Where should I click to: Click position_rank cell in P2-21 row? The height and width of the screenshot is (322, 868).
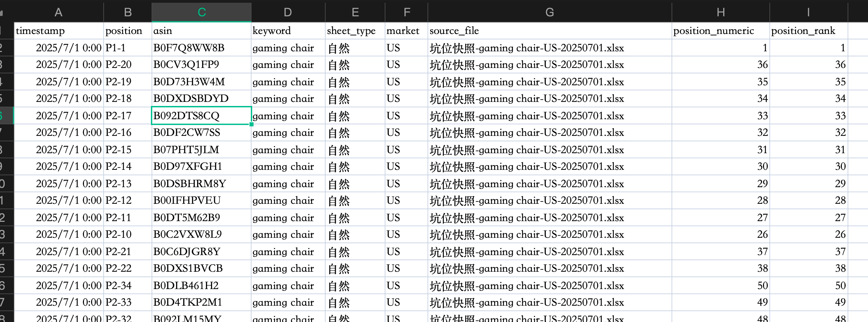809,251
